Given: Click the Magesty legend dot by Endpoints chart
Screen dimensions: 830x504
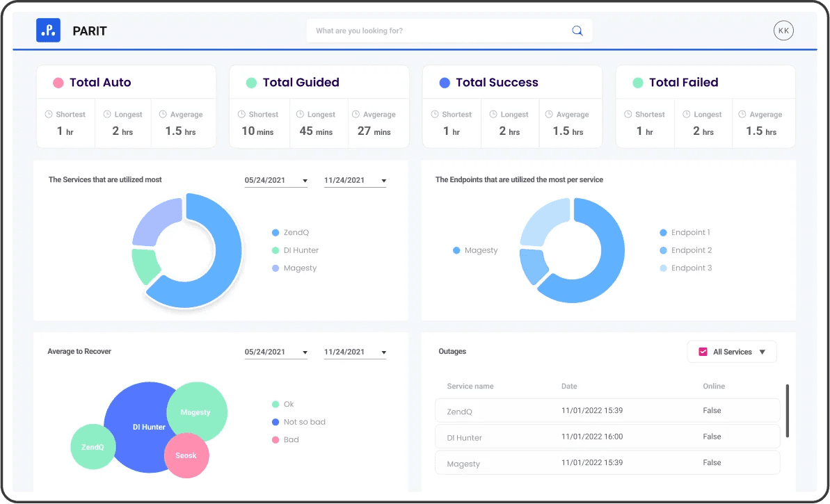Looking at the screenshot, I should point(456,250).
